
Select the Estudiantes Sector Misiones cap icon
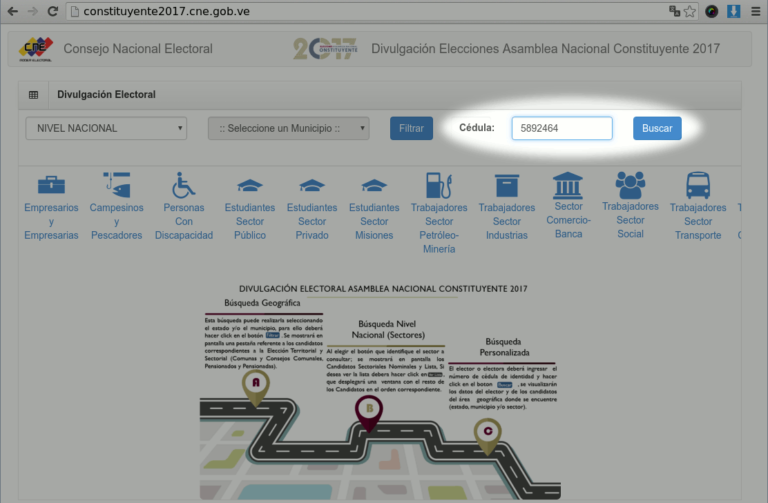[x=374, y=185]
